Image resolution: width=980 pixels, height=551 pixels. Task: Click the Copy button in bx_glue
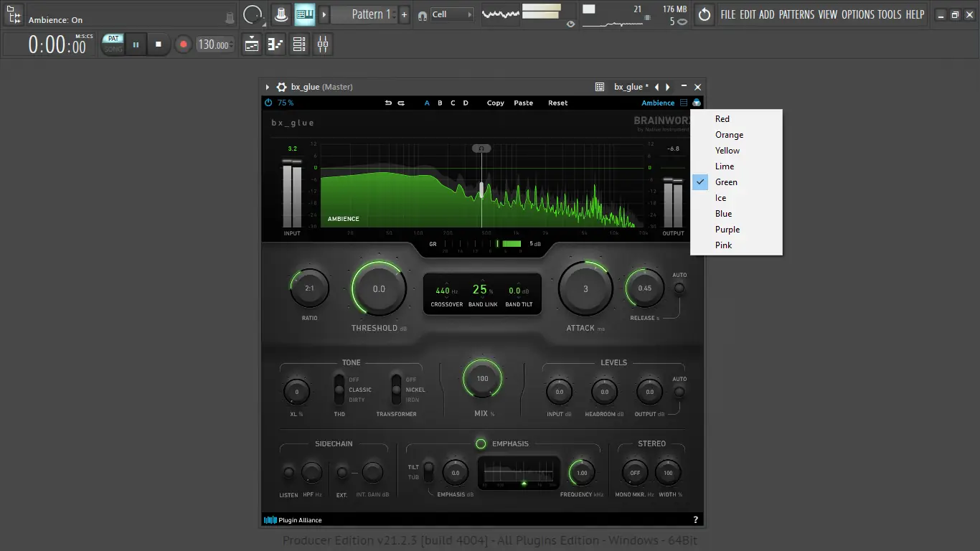(496, 103)
